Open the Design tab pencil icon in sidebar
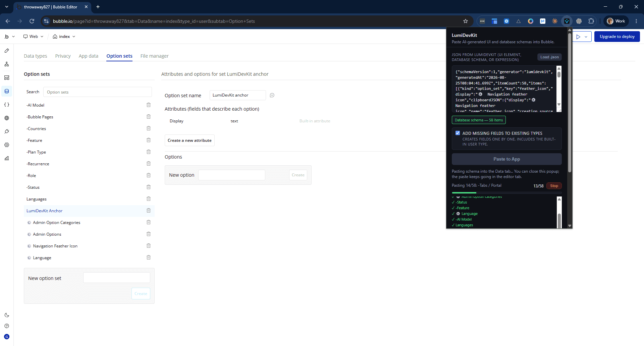The height and width of the screenshot is (346, 644). 7,51
